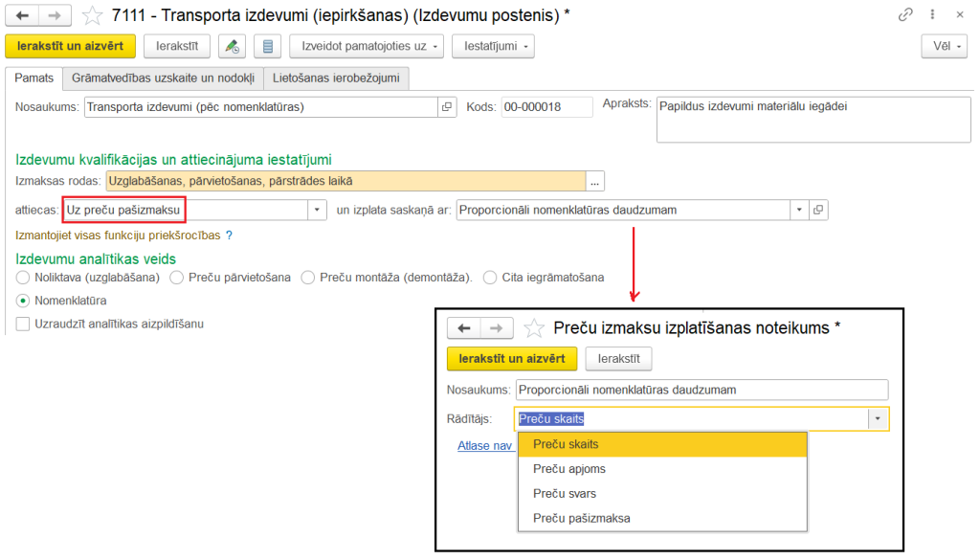Select the Preču pārvietošana radio button

click(175, 277)
